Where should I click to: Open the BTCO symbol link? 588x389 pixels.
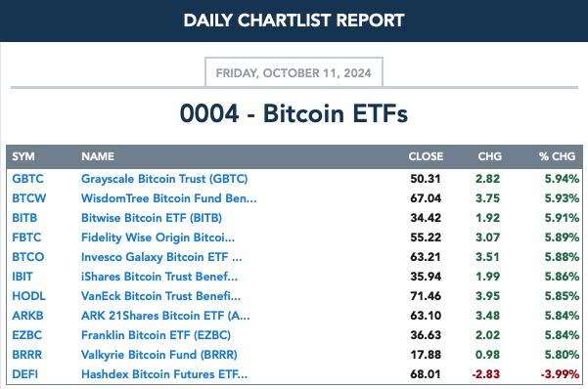click(28, 257)
